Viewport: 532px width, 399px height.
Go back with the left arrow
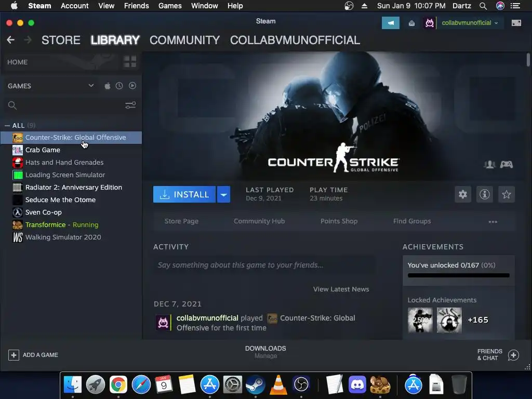coord(11,40)
